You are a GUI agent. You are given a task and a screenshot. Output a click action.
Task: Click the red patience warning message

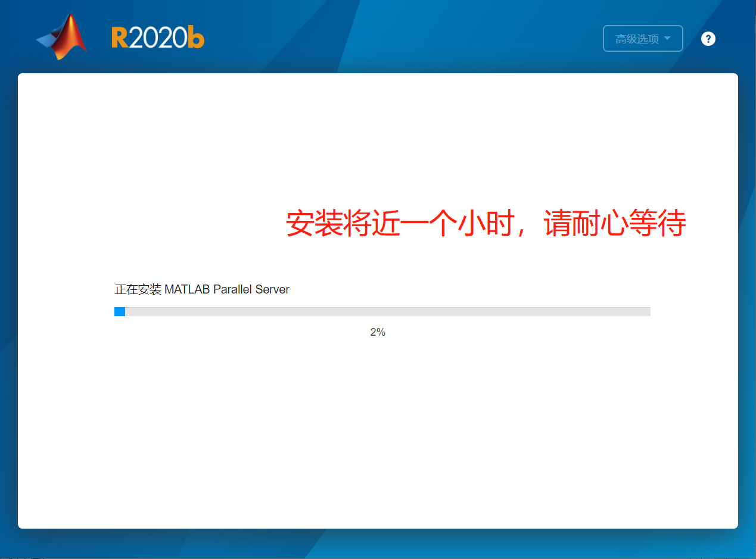(x=486, y=223)
